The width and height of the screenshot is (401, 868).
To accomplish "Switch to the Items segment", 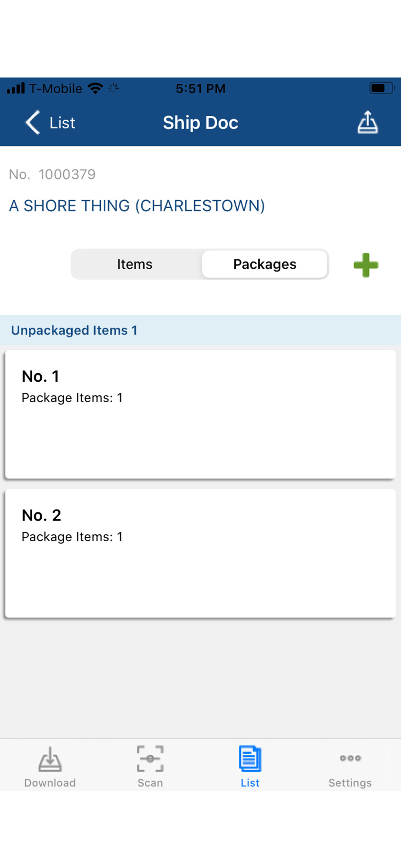I will (135, 264).
